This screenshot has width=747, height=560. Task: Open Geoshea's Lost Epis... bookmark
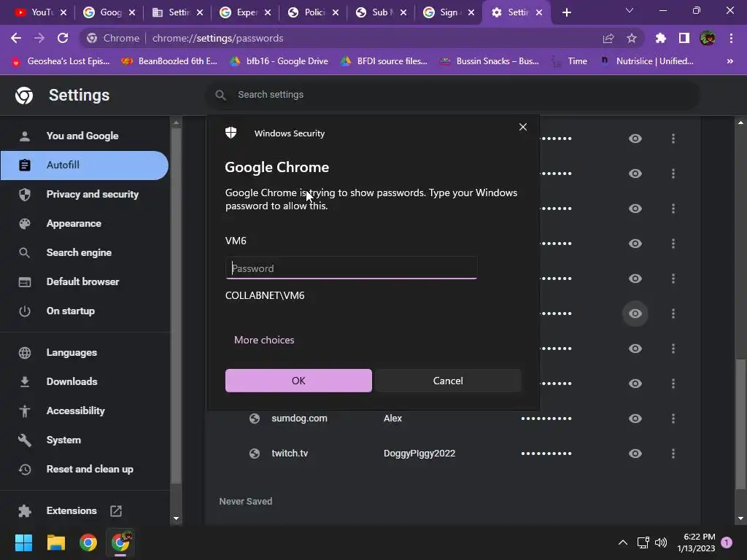point(60,61)
